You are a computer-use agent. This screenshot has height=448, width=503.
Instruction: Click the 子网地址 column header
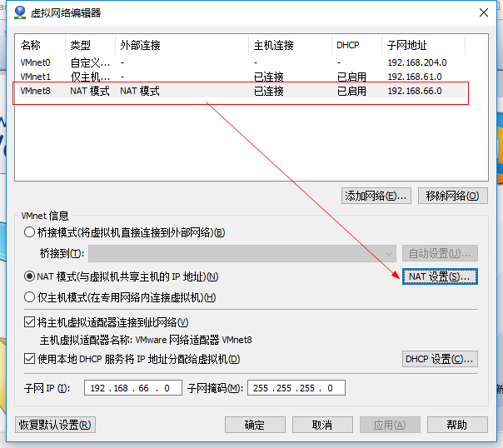pos(423,45)
